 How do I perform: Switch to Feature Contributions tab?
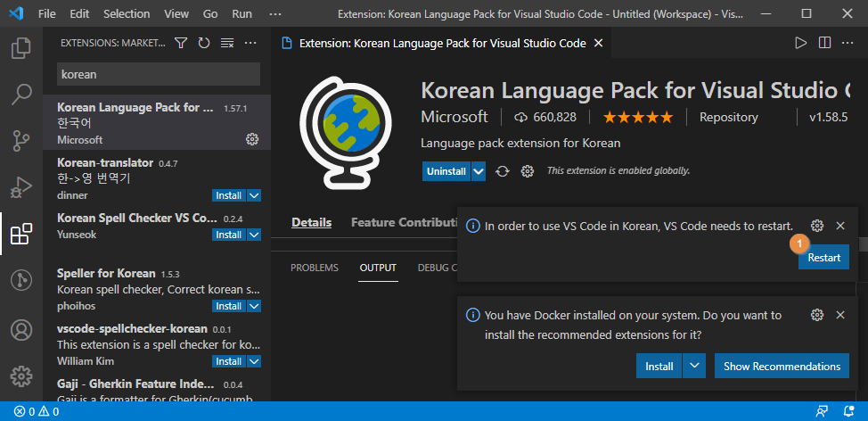click(404, 223)
